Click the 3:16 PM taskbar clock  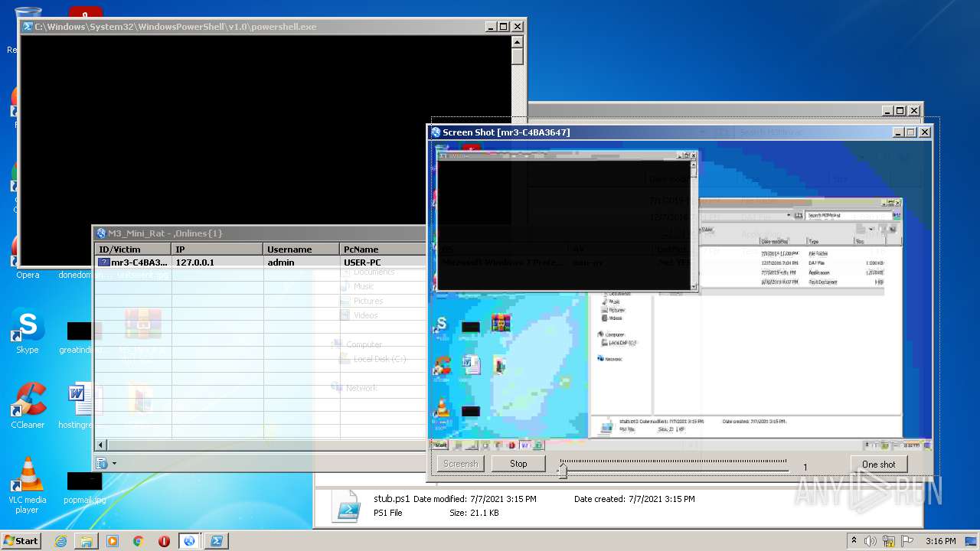pyautogui.click(x=941, y=541)
